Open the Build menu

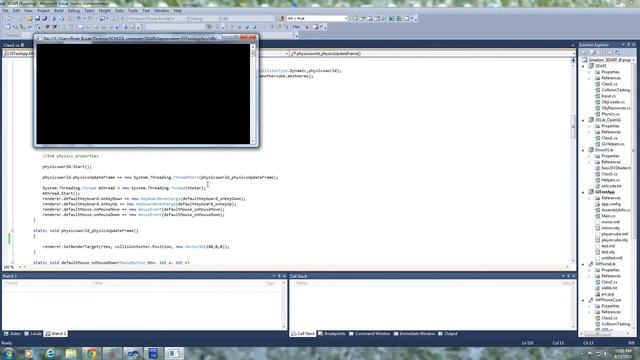click(x=59, y=11)
